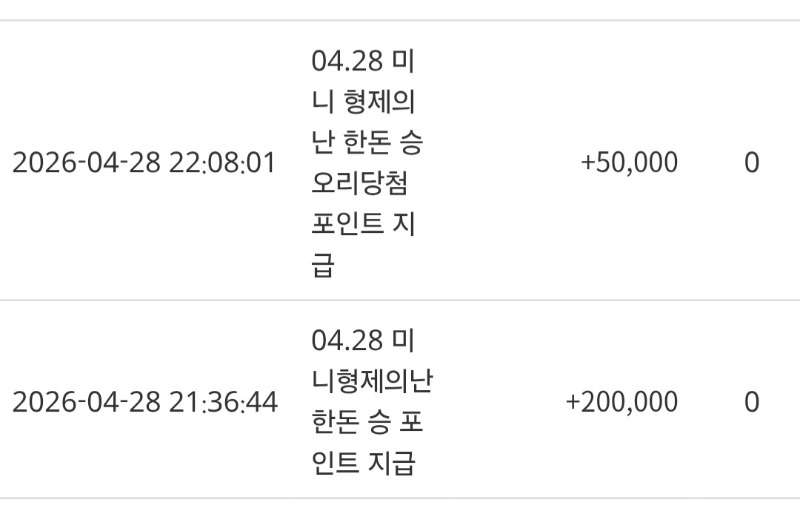Image resolution: width=800 pixels, height=514 pixels.
Task: Click the 난 한돈 승 text line
Action: point(366,144)
